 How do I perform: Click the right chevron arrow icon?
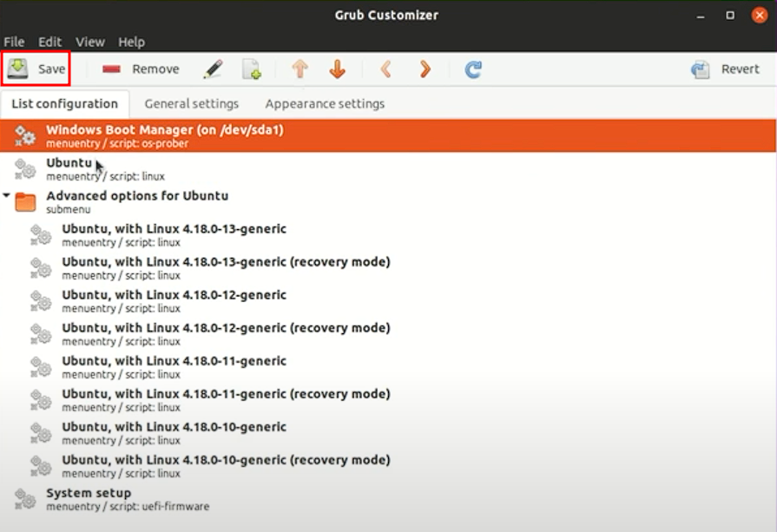425,69
